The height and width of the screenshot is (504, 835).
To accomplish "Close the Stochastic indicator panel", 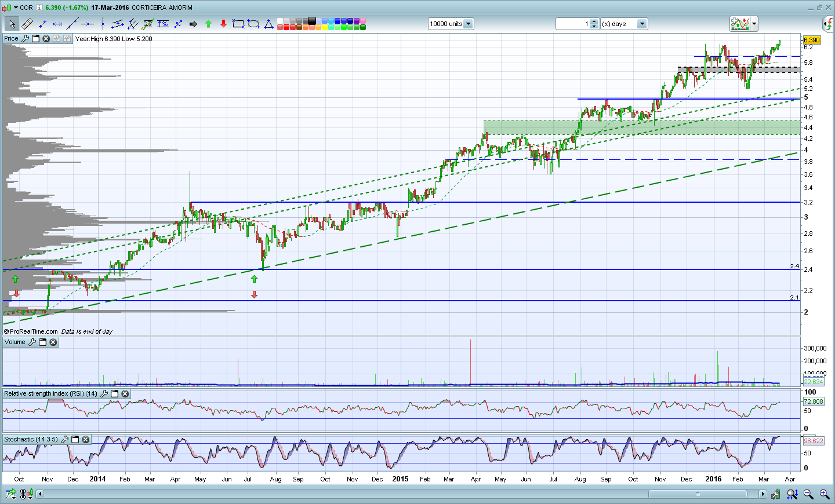I will pos(85,440).
